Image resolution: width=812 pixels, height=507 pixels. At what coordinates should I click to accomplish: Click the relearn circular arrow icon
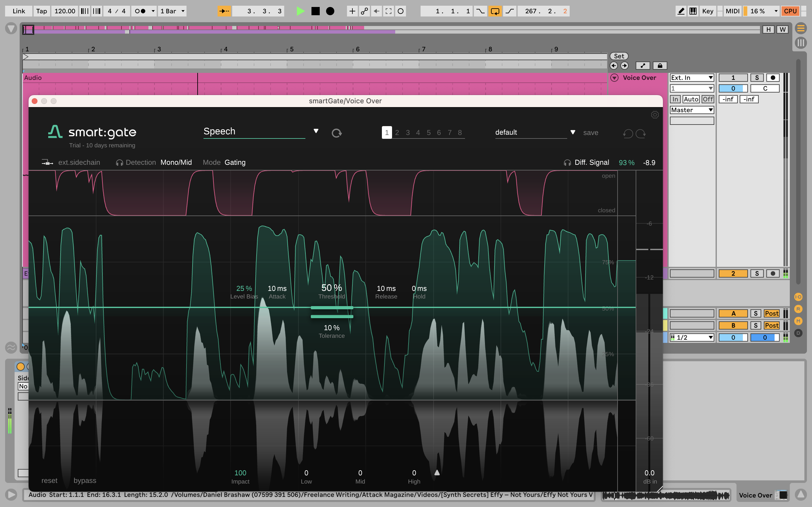pos(337,133)
